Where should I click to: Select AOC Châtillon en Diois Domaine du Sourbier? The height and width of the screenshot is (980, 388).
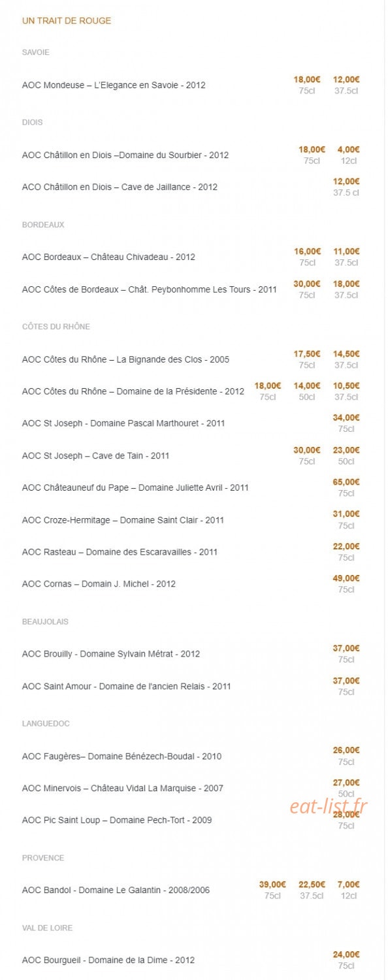pyautogui.click(x=125, y=155)
